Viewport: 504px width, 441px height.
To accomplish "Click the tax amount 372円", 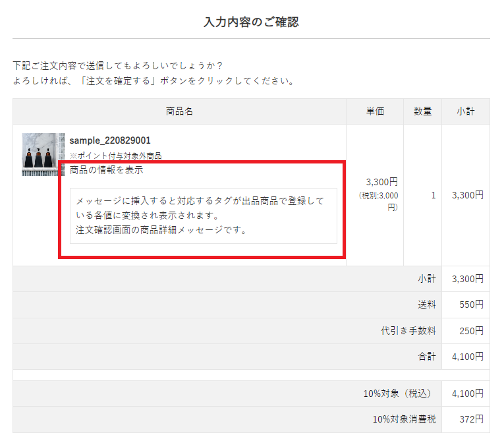I will (471, 419).
